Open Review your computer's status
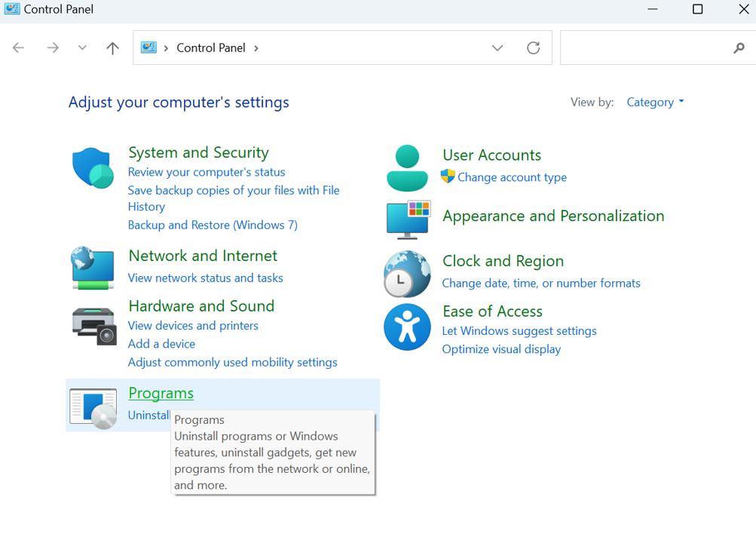This screenshot has width=756, height=537. click(x=207, y=172)
